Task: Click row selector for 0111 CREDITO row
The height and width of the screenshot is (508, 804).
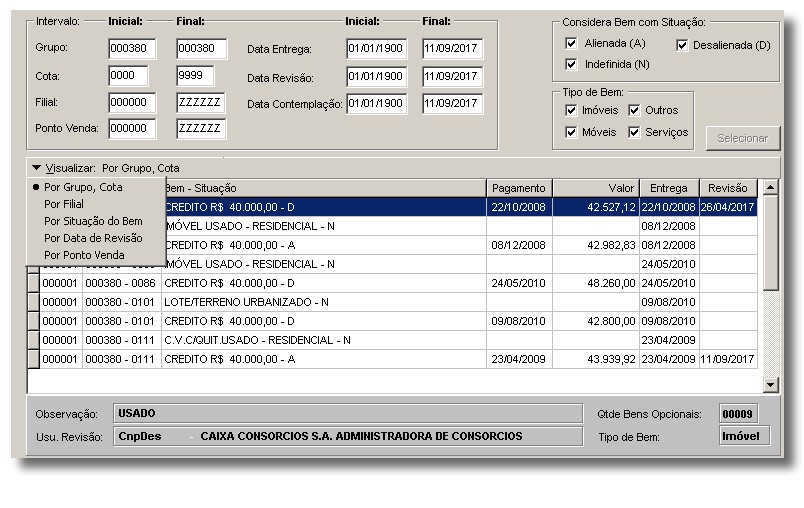Action: [x=33, y=359]
